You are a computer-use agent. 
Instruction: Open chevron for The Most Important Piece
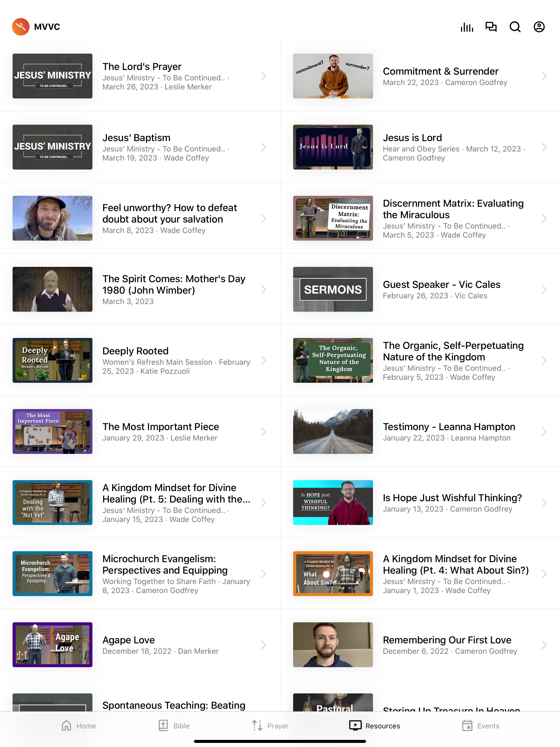click(x=263, y=431)
